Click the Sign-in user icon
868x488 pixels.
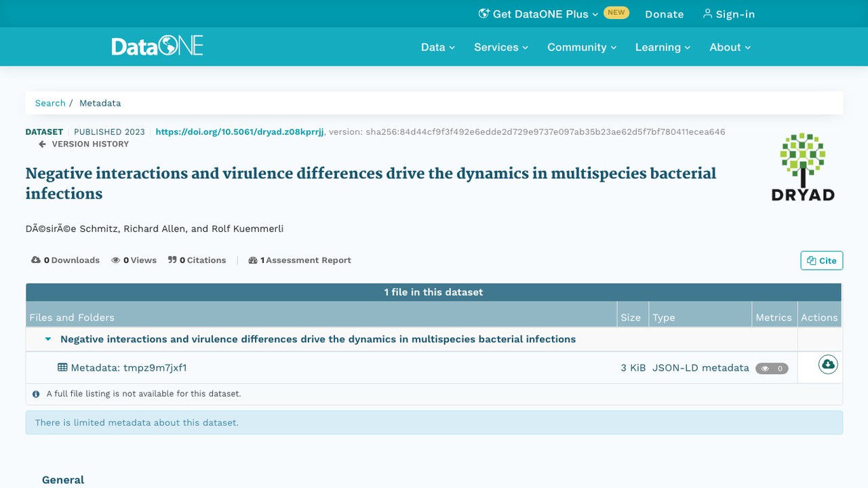(x=707, y=14)
